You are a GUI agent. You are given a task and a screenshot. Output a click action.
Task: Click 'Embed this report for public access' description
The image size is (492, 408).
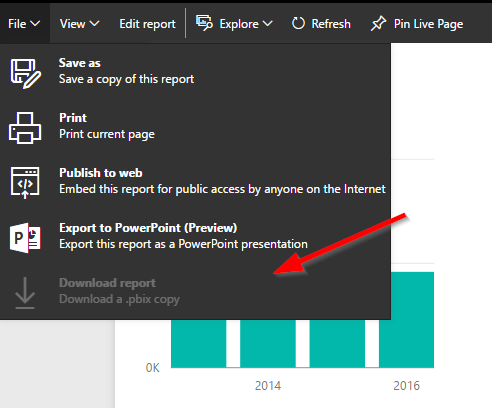(222, 189)
